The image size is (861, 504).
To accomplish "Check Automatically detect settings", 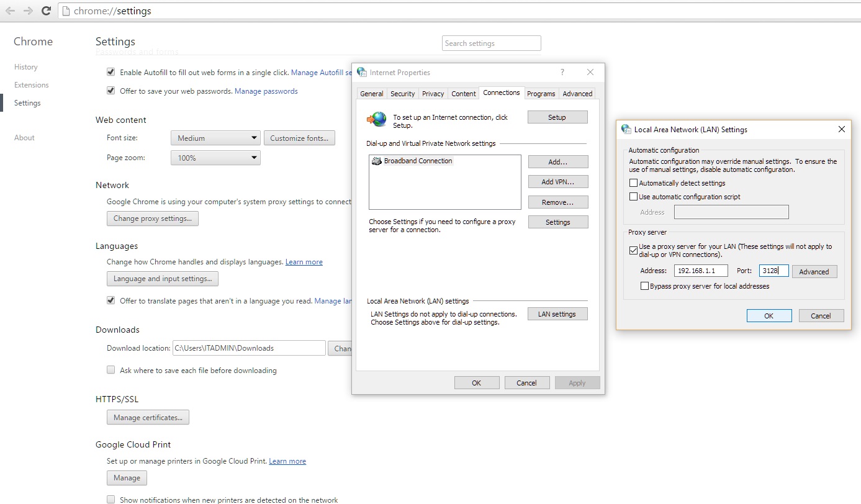I will coord(633,183).
